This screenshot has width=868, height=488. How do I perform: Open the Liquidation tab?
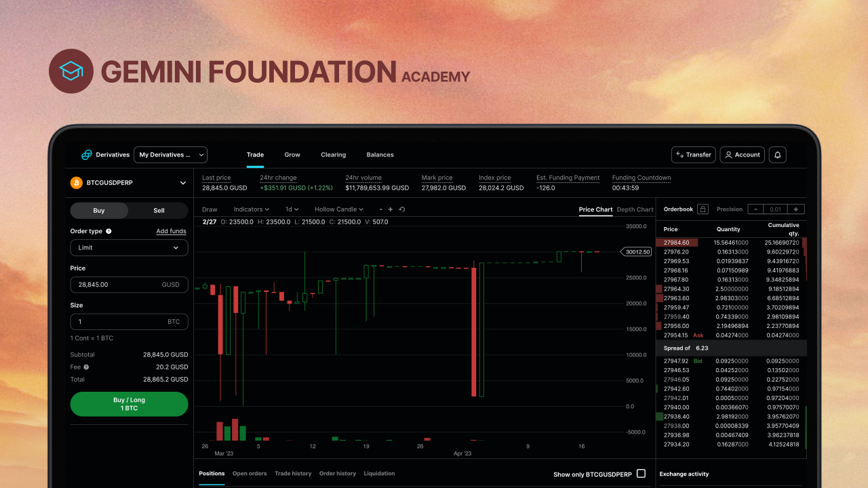pyautogui.click(x=379, y=473)
